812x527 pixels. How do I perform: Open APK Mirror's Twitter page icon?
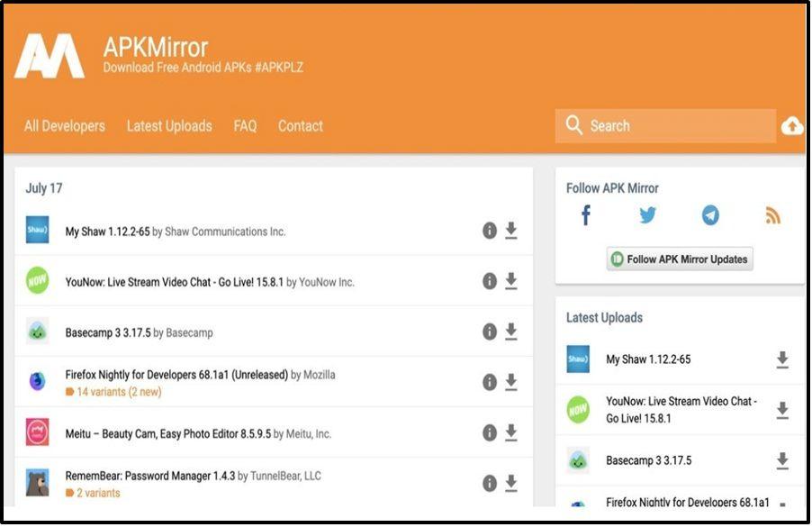[648, 215]
